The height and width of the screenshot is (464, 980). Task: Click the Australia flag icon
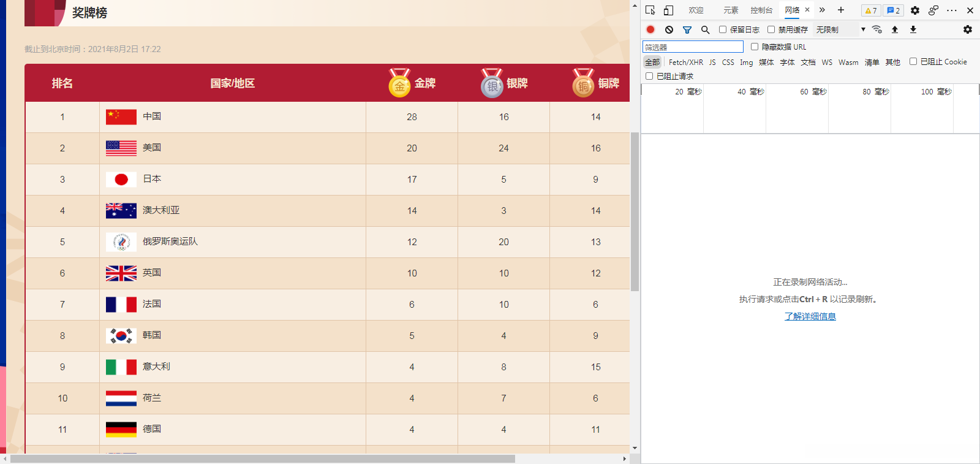click(121, 210)
